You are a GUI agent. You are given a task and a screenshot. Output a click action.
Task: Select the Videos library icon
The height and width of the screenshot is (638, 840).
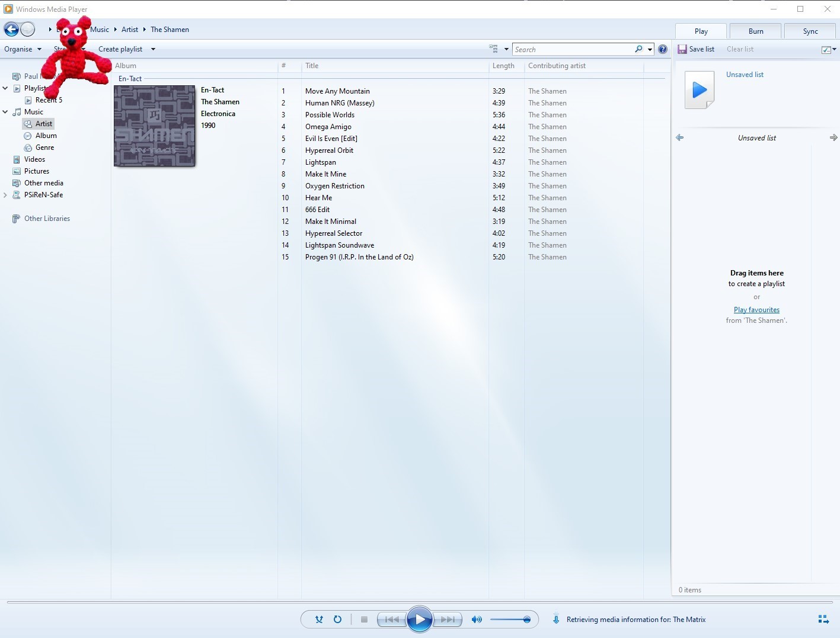point(17,159)
